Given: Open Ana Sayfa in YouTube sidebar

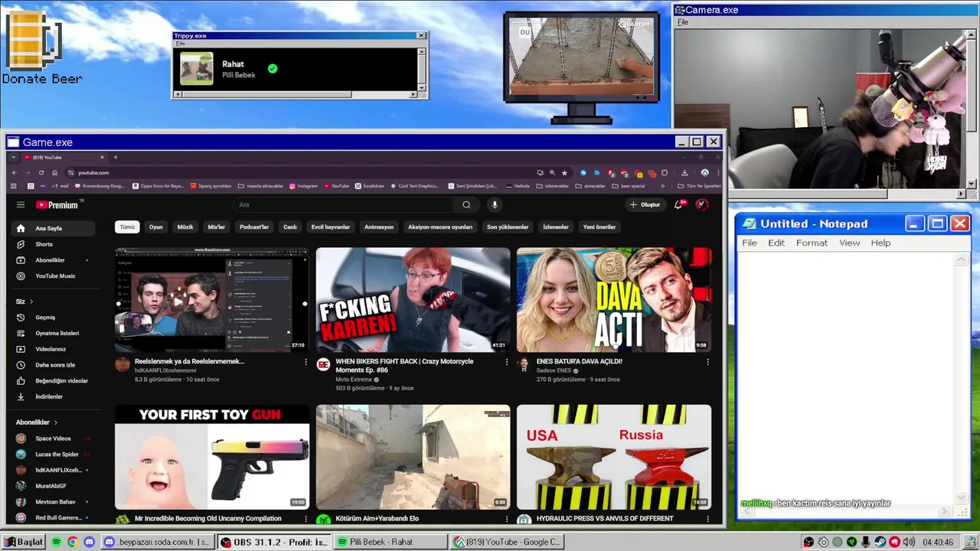Looking at the screenshot, I should click(53, 228).
